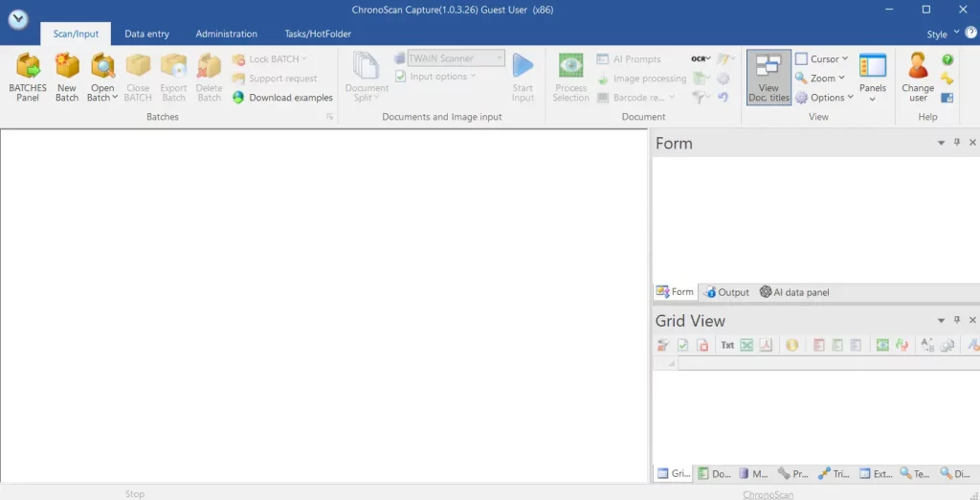Open the Zoom dropdown
Screen dimensions: 980x500
820,79
